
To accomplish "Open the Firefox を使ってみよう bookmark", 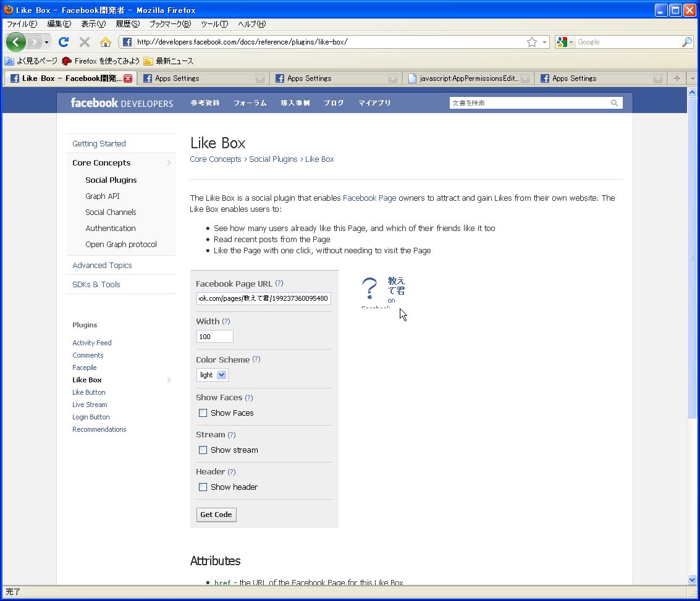I will click(101, 61).
